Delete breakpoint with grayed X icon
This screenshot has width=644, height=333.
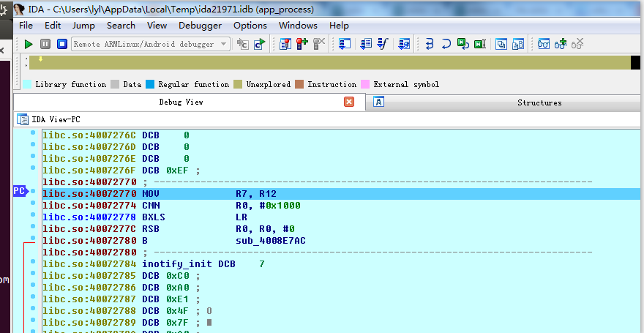click(319, 44)
